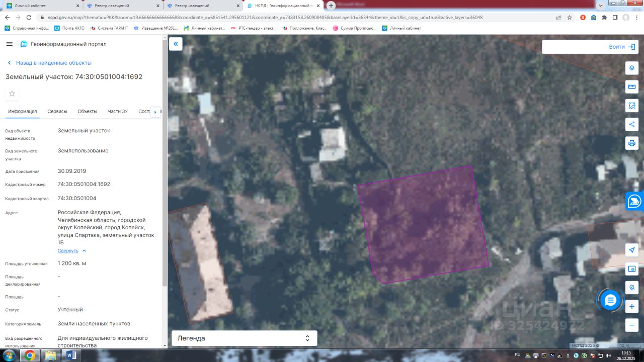Switch to the Объекты tab
Image resolution: width=644 pixels, height=362 pixels.
[x=88, y=111]
